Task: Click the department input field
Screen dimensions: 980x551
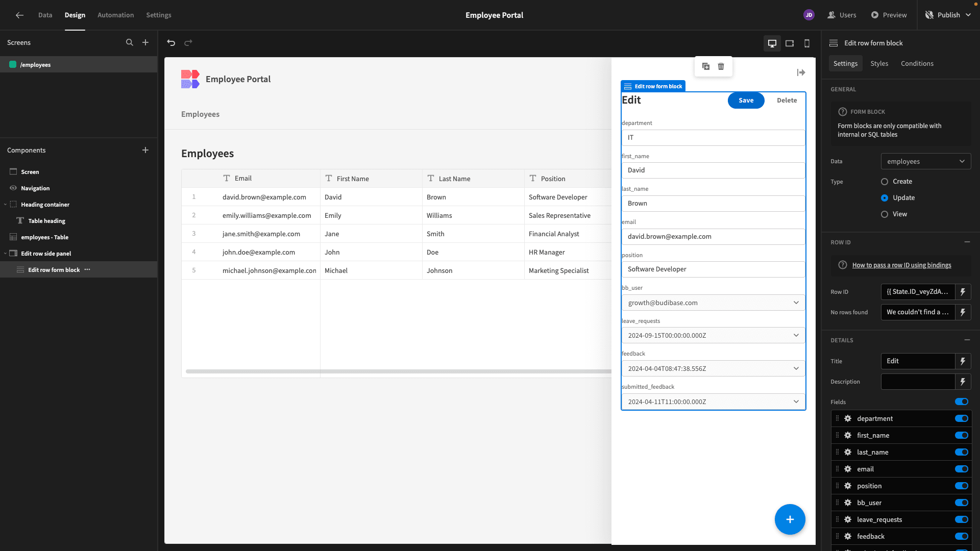Action: pos(713,138)
